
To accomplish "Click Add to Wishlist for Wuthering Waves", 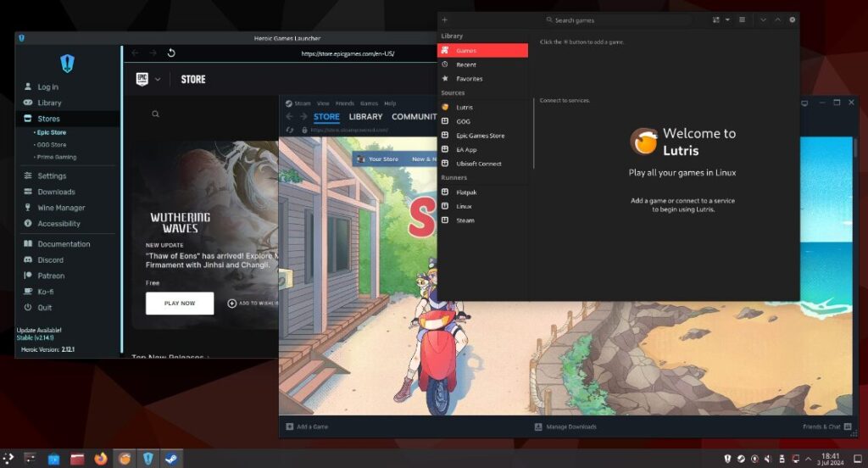I will tap(253, 304).
